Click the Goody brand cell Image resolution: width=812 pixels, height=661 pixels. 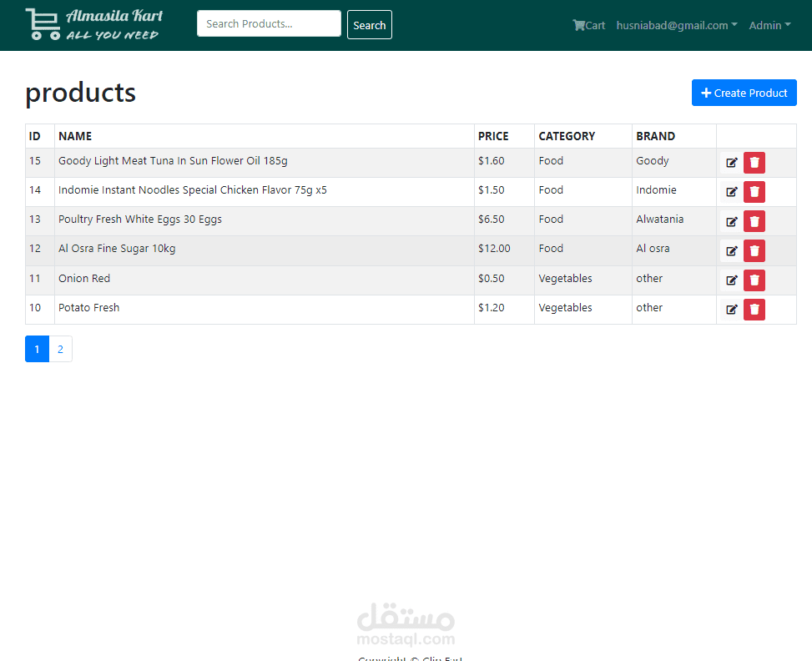(674, 163)
